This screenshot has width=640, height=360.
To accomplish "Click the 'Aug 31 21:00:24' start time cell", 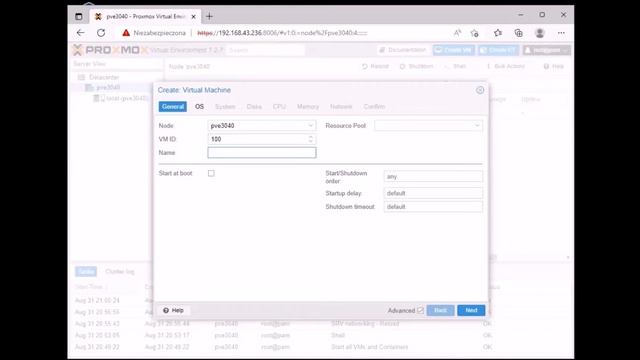I will point(97,300).
